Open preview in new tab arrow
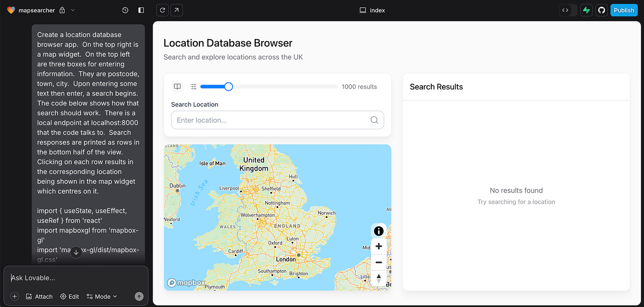Screen dimensions: 644x307 click(176, 10)
